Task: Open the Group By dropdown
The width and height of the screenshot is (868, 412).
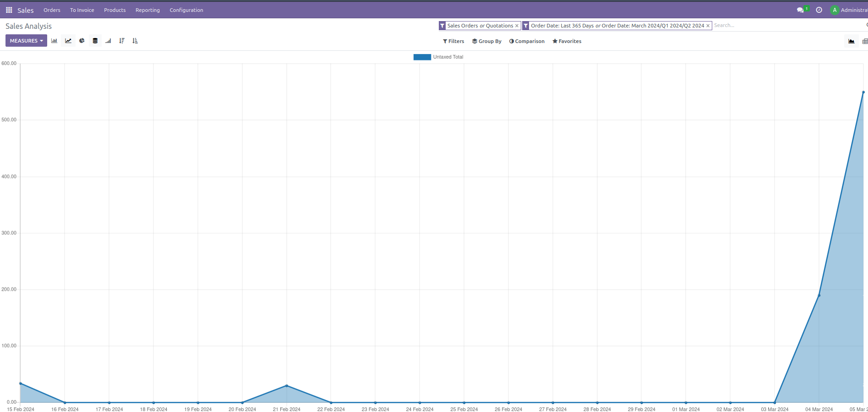Action: point(487,41)
